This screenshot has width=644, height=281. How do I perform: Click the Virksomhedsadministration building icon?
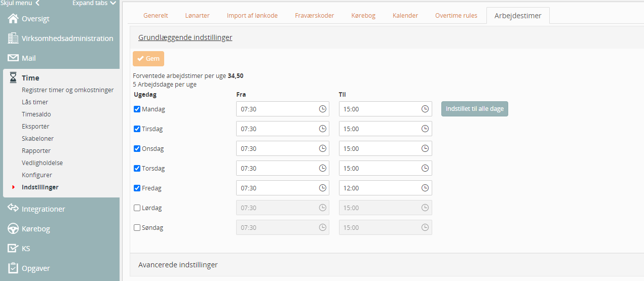click(13, 38)
